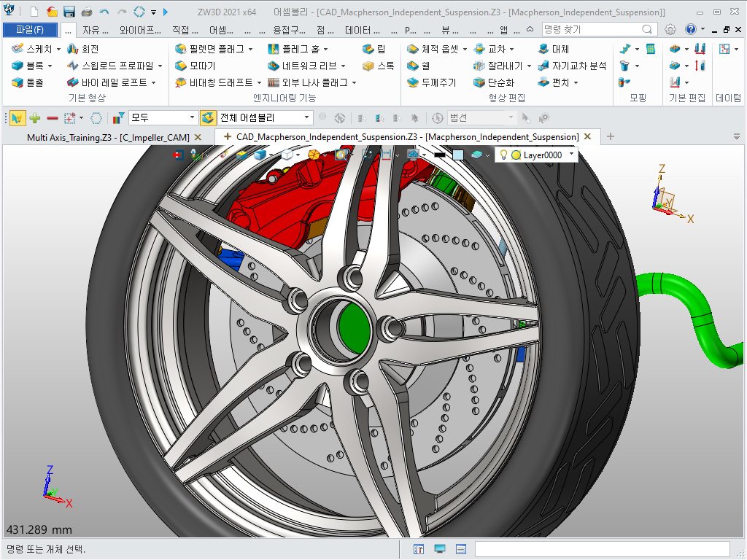The width and height of the screenshot is (747, 560).
Task: Save the document with the floppy icon
Action: 69,12
